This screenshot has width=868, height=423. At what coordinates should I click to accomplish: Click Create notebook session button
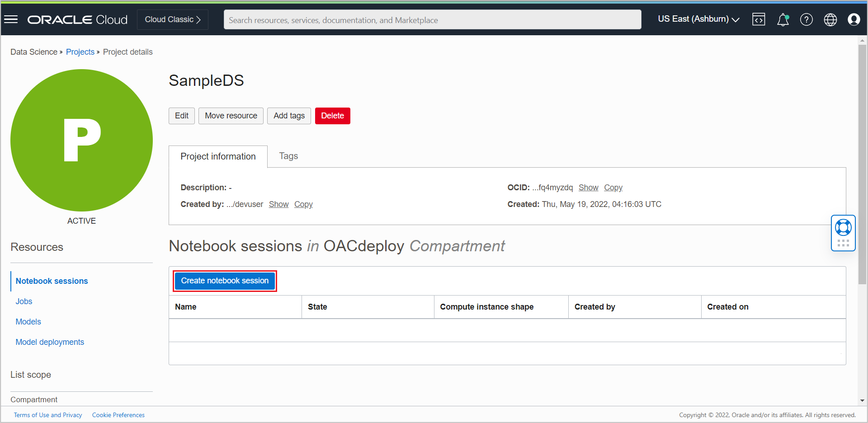click(225, 281)
